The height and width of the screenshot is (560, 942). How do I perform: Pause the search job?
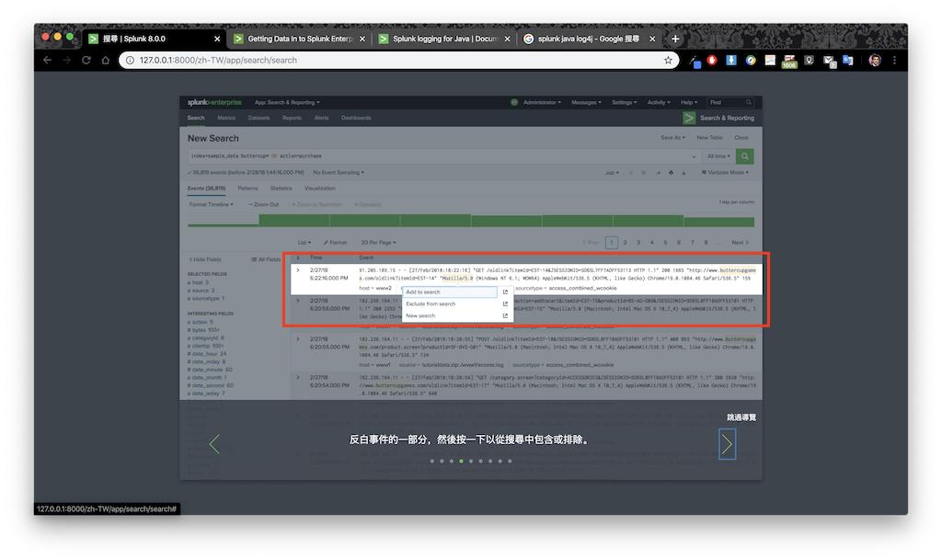[631, 173]
